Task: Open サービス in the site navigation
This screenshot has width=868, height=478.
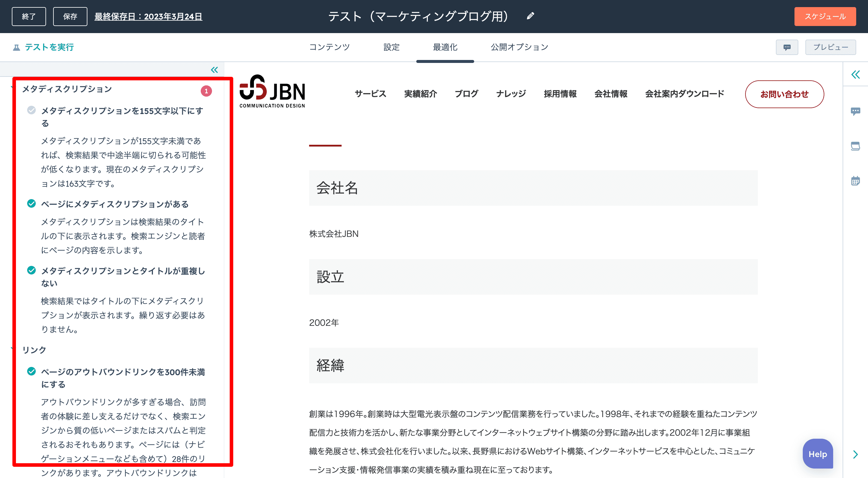Action: (x=370, y=94)
